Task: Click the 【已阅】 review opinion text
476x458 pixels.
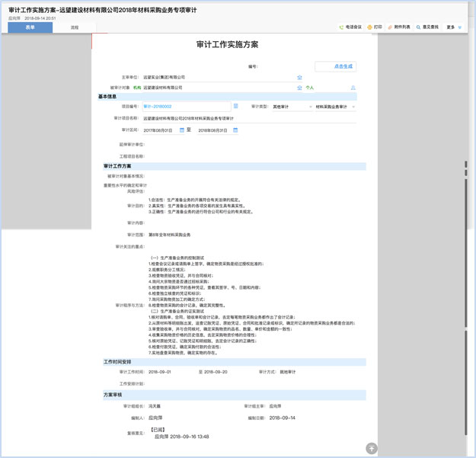Action: coord(158,430)
